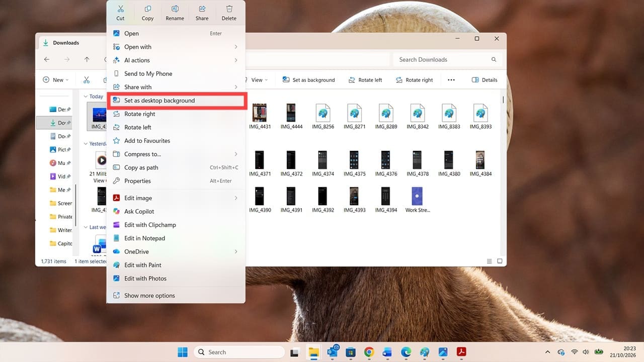Select Rotate right in the context menu
Viewport: 644px width, 362px height.
(176, 114)
